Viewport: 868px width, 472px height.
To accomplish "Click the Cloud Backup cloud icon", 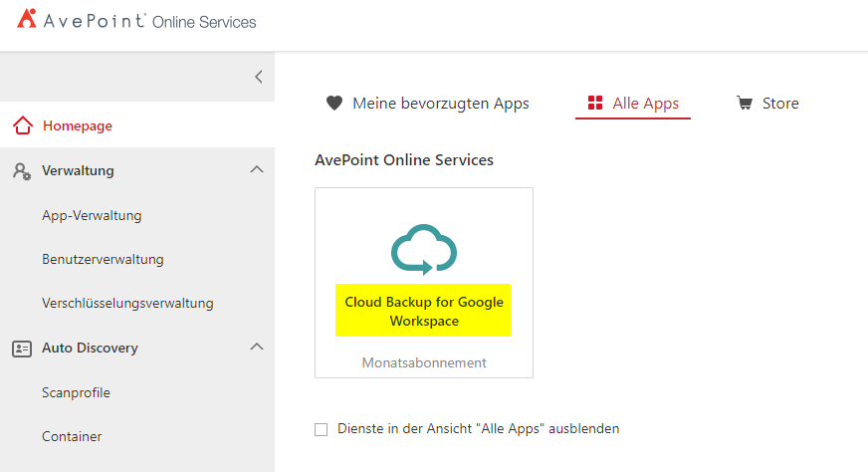I will [x=423, y=249].
